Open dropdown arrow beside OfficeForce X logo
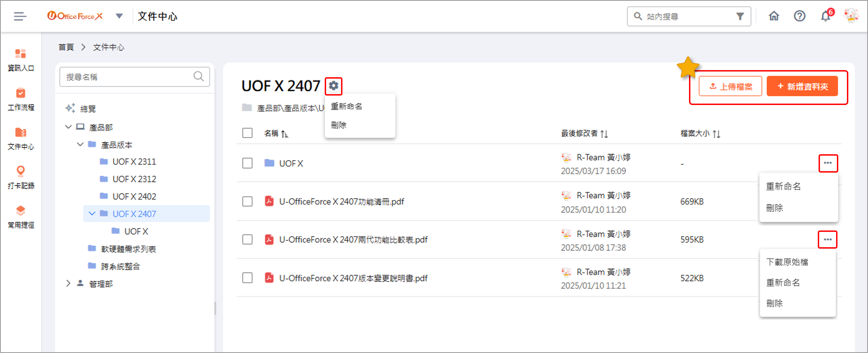The image size is (868, 353). (x=119, y=16)
